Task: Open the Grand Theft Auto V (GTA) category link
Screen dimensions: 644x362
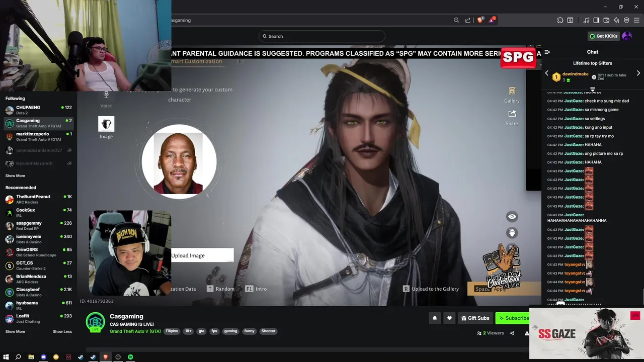Action: [x=135, y=331]
